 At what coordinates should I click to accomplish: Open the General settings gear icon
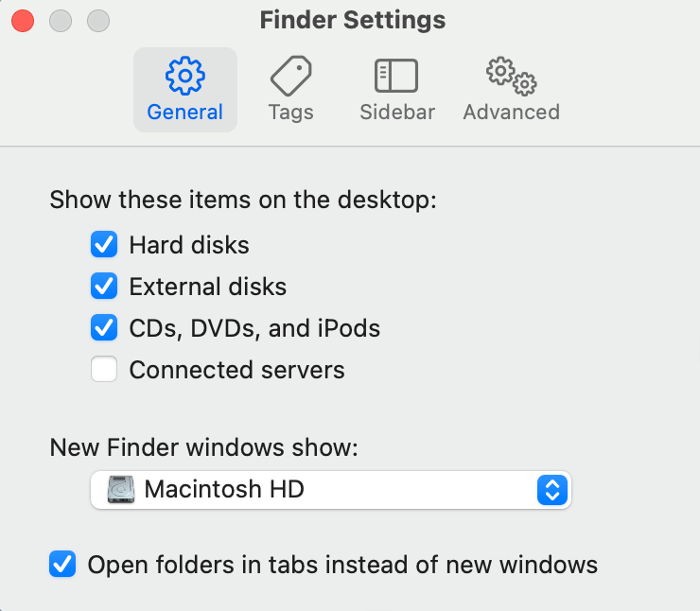click(x=184, y=76)
